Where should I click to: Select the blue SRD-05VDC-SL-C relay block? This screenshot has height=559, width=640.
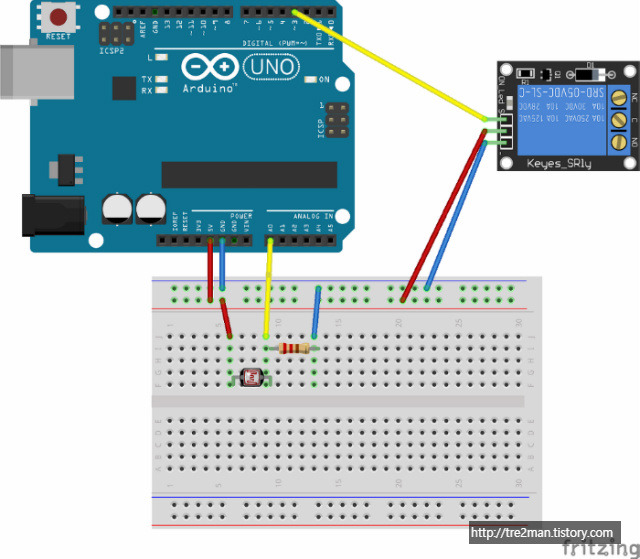pyautogui.click(x=562, y=120)
